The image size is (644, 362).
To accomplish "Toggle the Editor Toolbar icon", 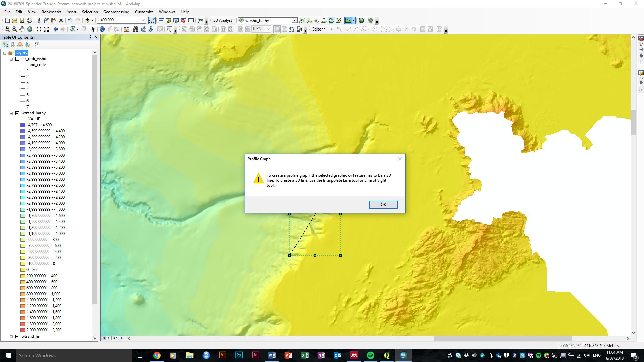I will pos(152,20).
